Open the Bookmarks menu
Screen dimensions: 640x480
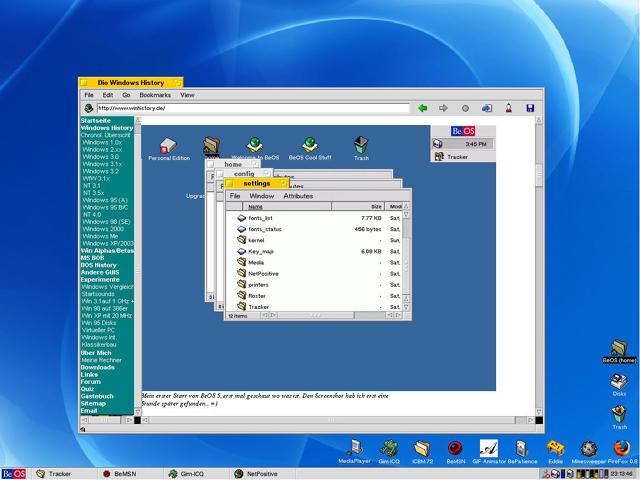[155, 95]
